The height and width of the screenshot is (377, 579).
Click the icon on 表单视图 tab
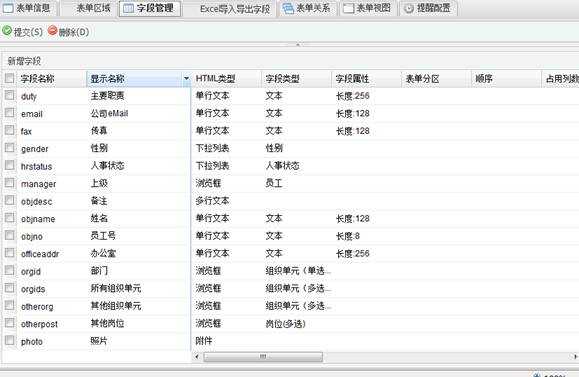(348, 8)
